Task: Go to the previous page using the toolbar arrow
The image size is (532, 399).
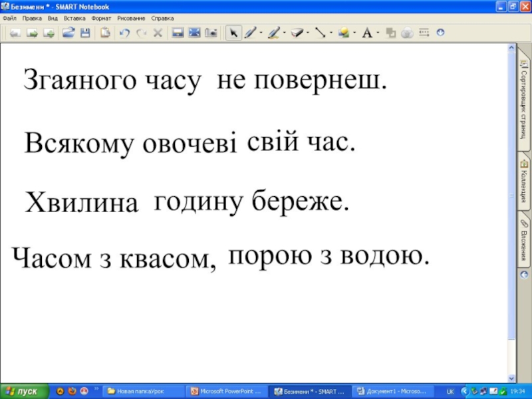Action: (x=15, y=33)
